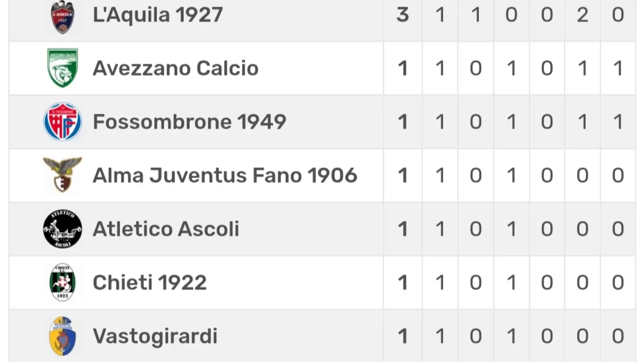The width and height of the screenshot is (644, 362).
Task: Select Avezzano Calcio points cell
Action: [403, 68]
